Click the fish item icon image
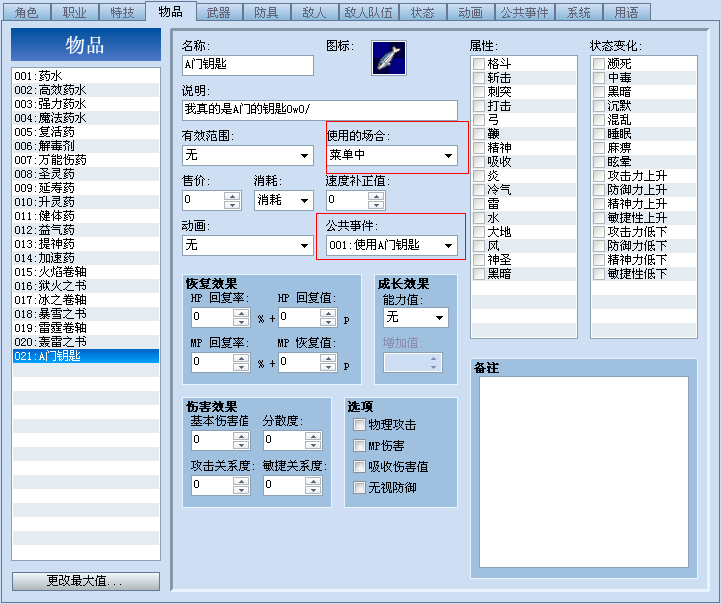Screen dimensions: 721x604 (389, 58)
